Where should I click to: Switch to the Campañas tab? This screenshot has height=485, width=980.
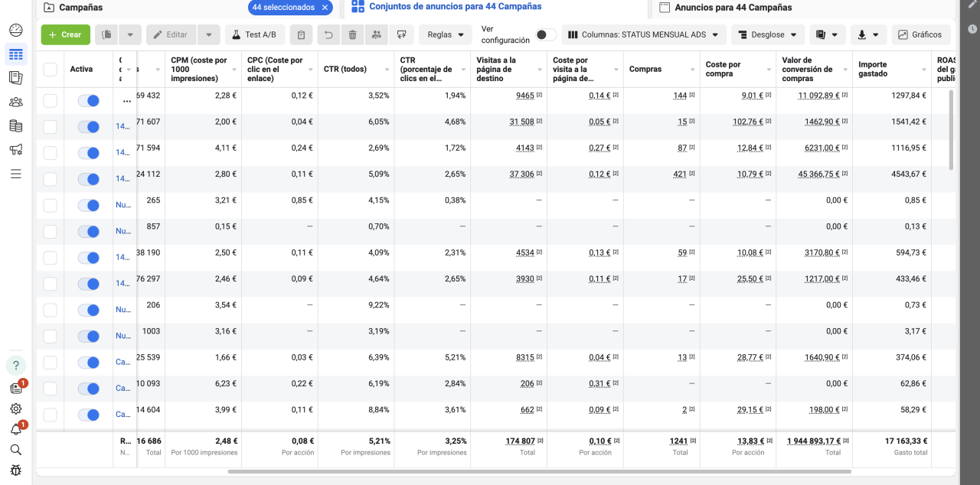[80, 8]
